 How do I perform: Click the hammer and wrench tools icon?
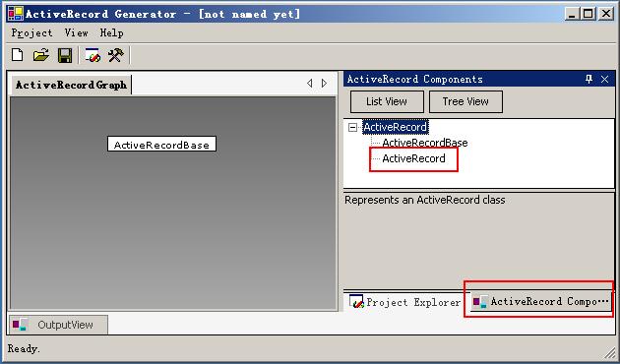(116, 55)
